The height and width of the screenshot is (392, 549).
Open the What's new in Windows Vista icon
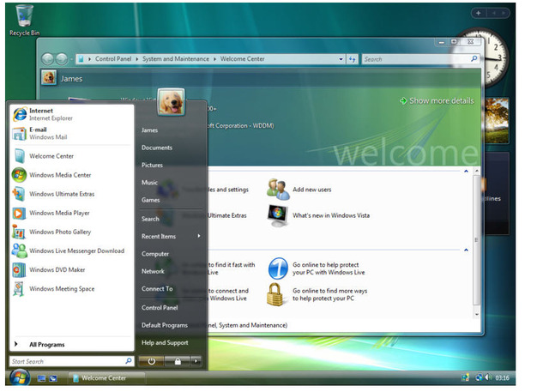coord(278,215)
